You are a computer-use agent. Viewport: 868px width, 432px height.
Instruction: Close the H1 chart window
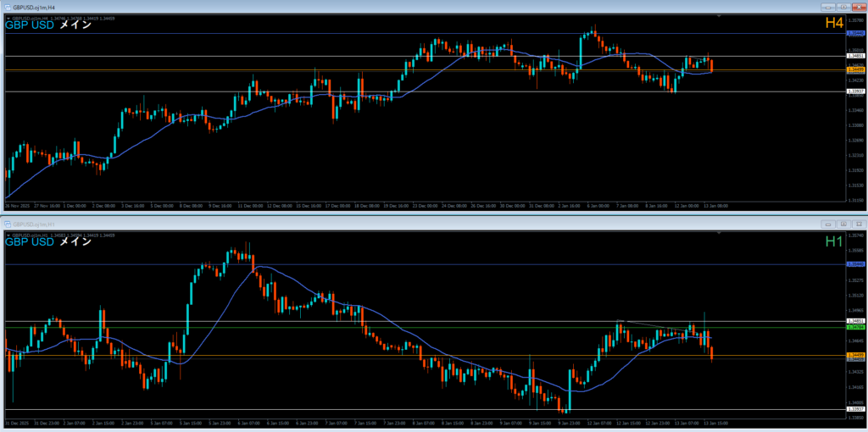pyautogui.click(x=858, y=224)
